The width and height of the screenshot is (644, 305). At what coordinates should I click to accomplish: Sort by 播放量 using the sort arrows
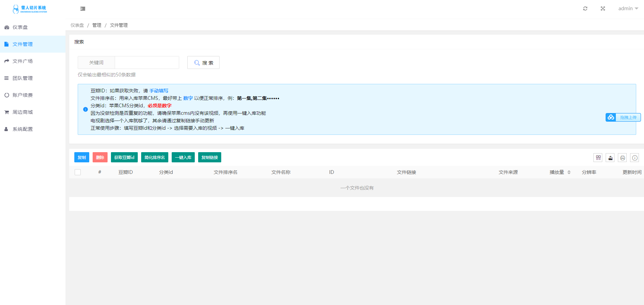(569, 172)
